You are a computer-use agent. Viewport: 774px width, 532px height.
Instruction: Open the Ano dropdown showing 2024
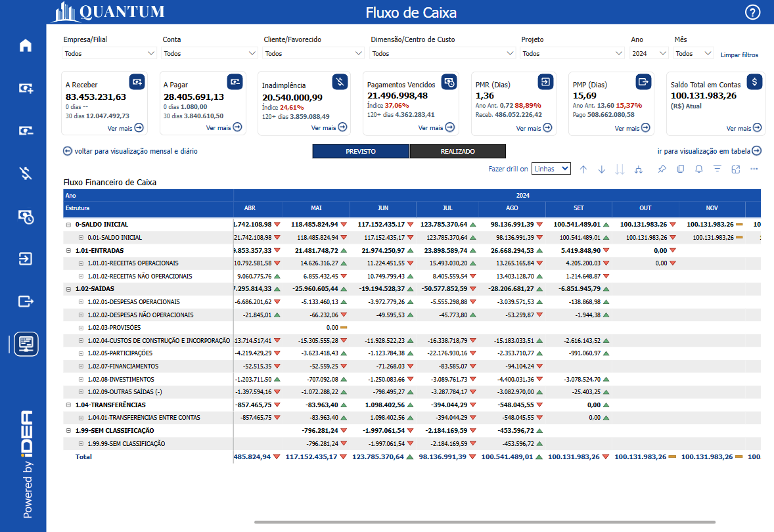[649, 54]
